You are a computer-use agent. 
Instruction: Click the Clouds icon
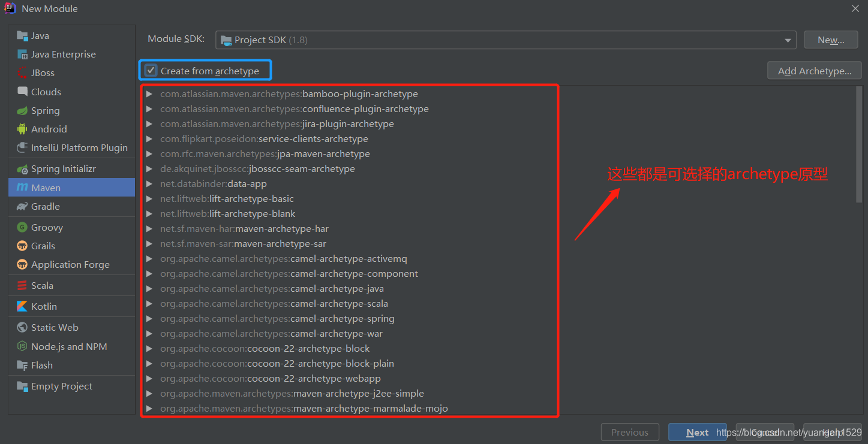(22, 92)
